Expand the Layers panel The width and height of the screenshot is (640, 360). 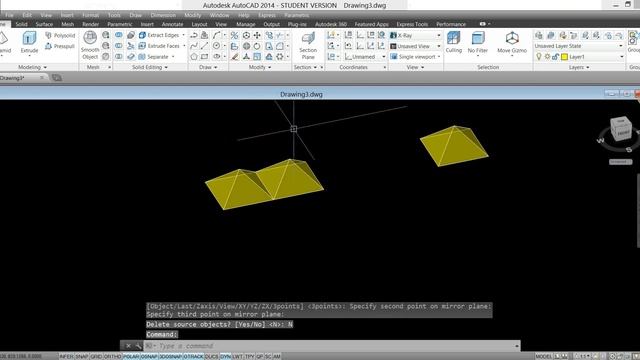[579, 67]
